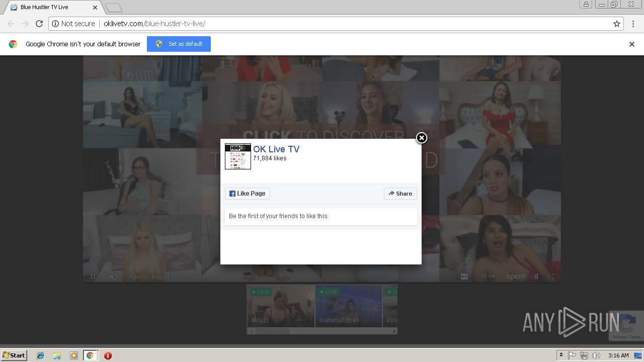Open the red Opera taskbar icon
Screen dimensions: 644x362
point(108,355)
